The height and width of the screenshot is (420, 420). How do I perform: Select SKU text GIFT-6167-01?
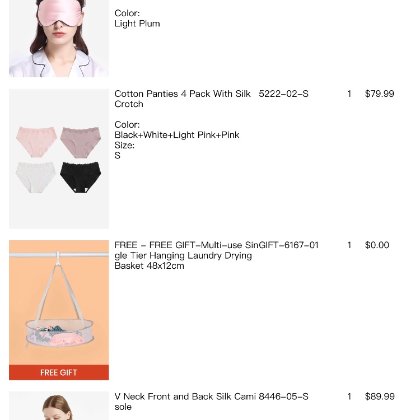click(289, 245)
